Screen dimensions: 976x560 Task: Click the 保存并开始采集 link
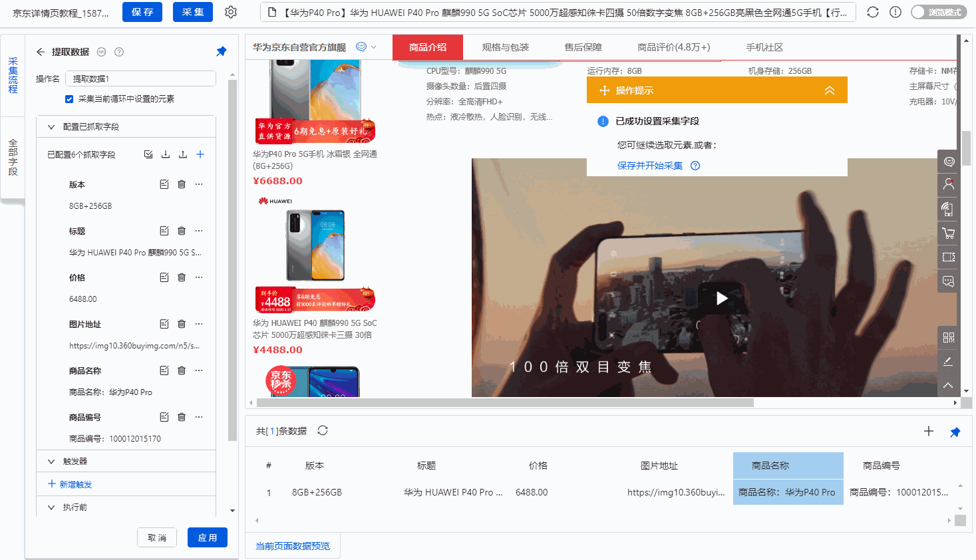(649, 166)
